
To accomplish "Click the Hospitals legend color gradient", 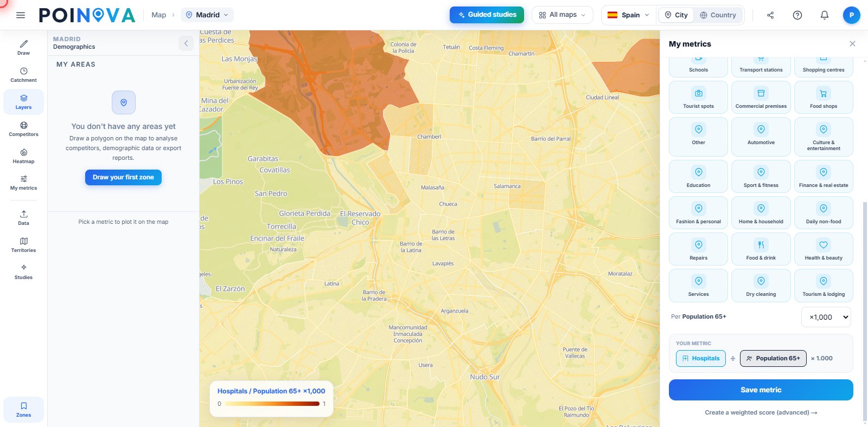I will (272, 404).
